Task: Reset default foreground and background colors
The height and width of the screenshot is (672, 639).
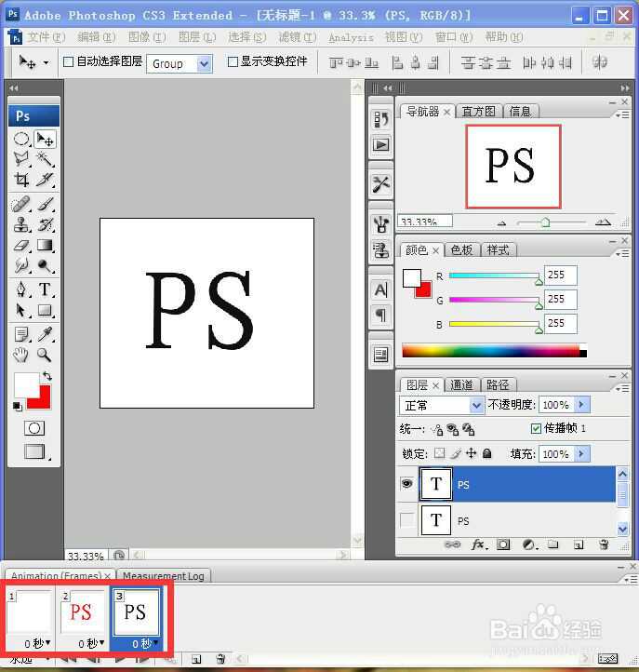Action: [17, 406]
